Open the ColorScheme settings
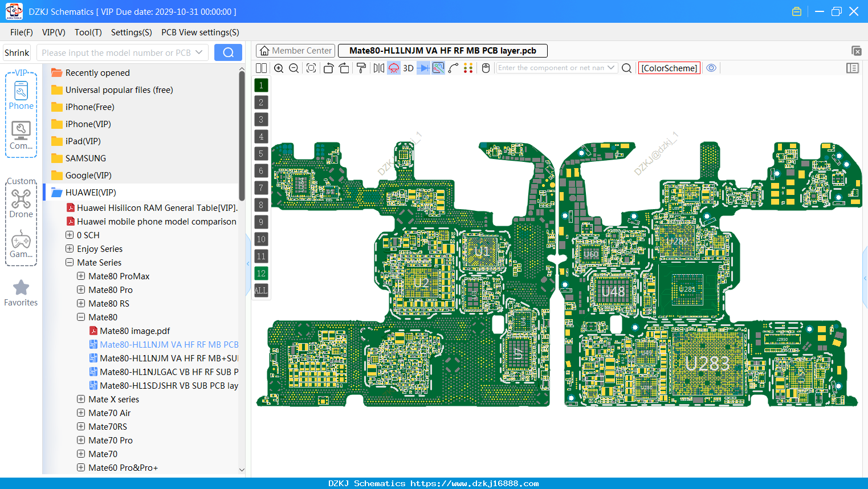 click(669, 68)
